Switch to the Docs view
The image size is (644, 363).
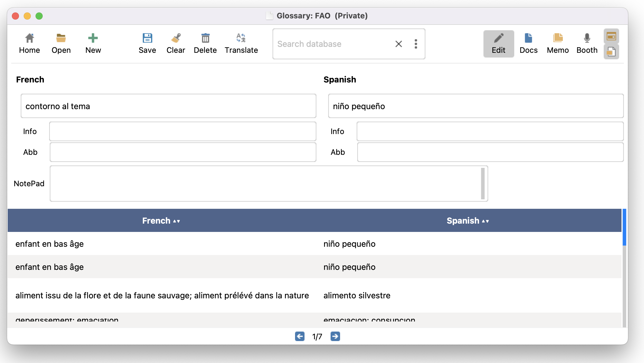click(x=528, y=43)
